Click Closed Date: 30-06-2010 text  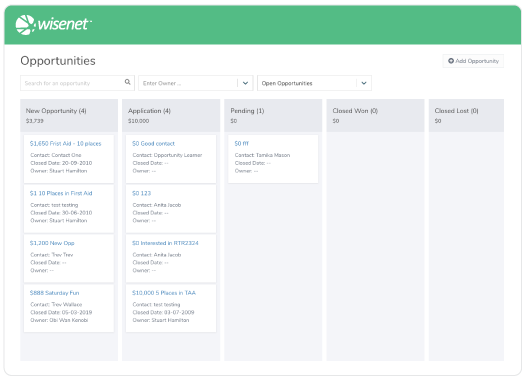tap(61, 213)
